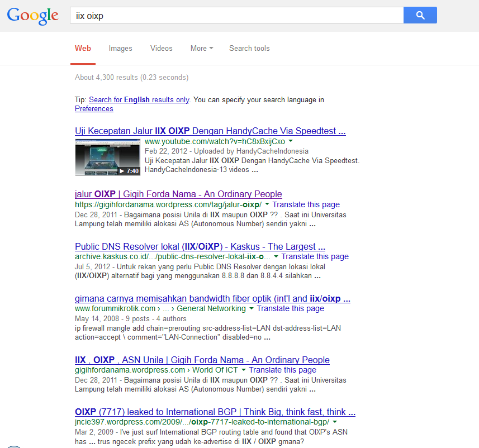Translate the World Of ICT page

tap(282, 370)
